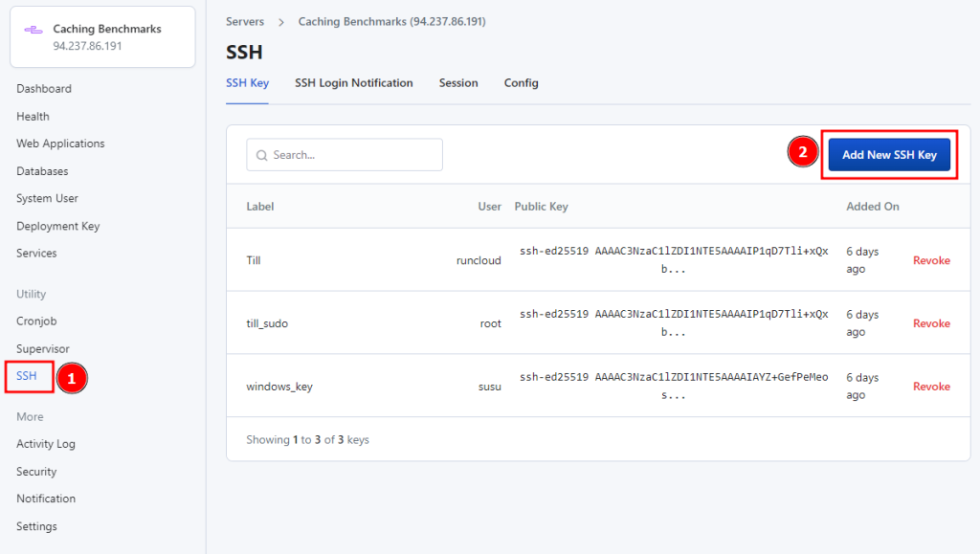This screenshot has height=554, width=980.
Task: Click the Add New SSH Key button
Action: pyautogui.click(x=889, y=155)
